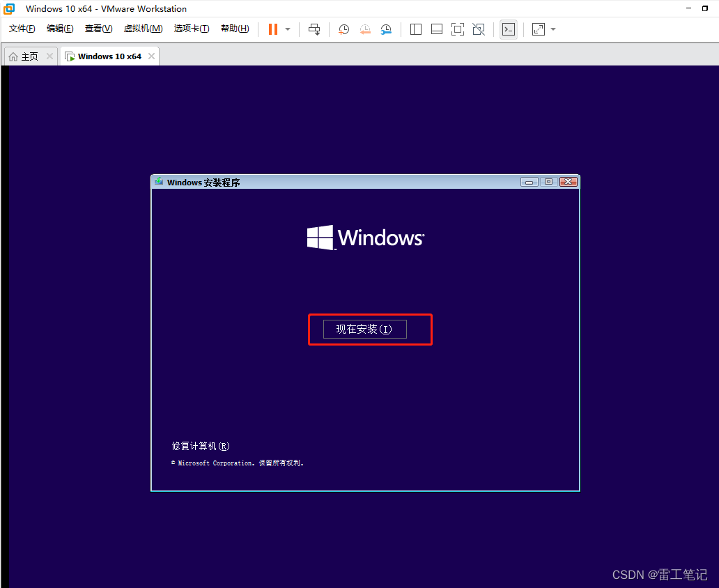Open the snapshot manager
This screenshot has height=588, width=719.
386,29
